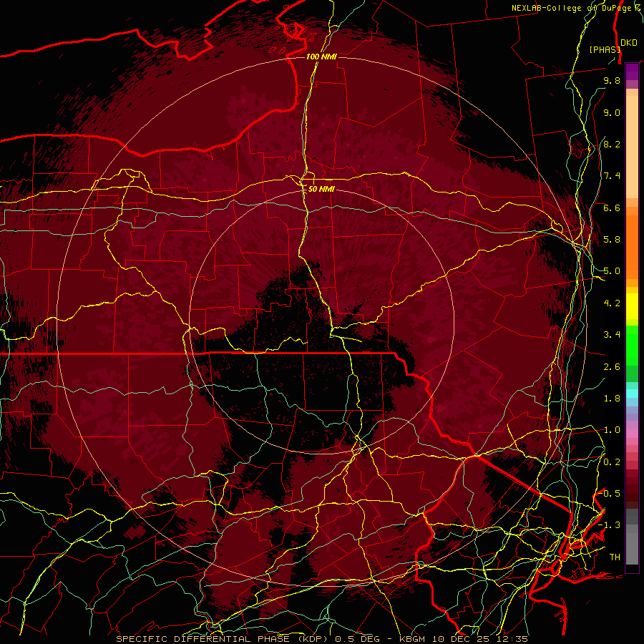Click the purple band atop the color bar
The image size is (644, 644).
pyautogui.click(x=632, y=72)
